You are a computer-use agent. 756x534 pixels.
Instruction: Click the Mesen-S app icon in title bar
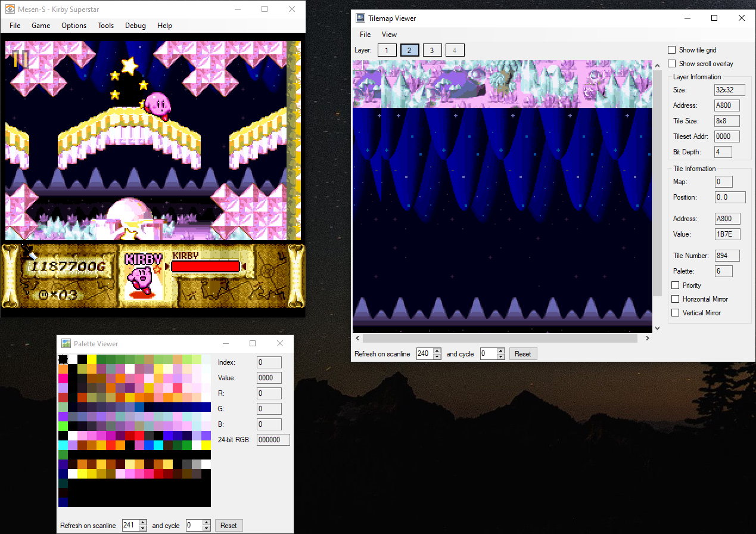coord(10,9)
